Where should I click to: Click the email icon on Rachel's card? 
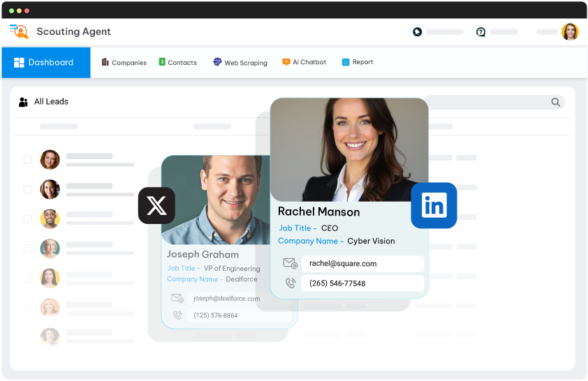pyautogui.click(x=291, y=263)
